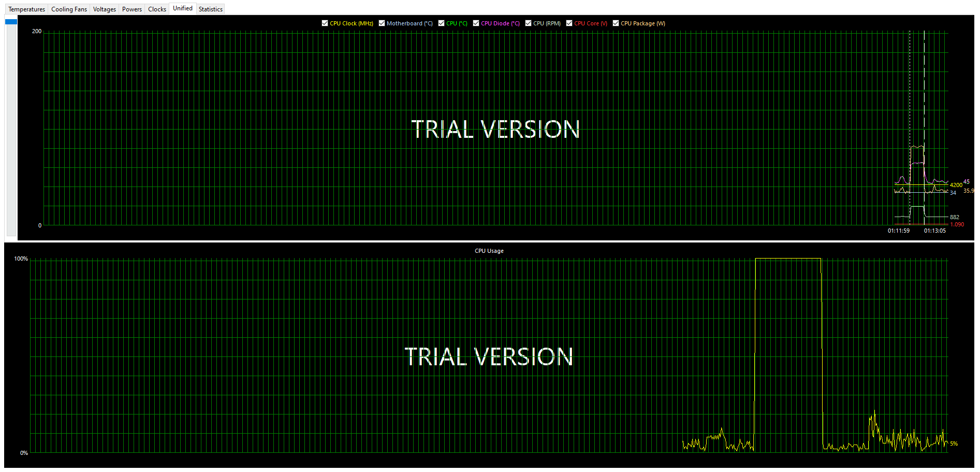Viewport: 980px width, 472px height.
Task: Click the blue thumb on the left vertical slider
Action: click(x=11, y=22)
